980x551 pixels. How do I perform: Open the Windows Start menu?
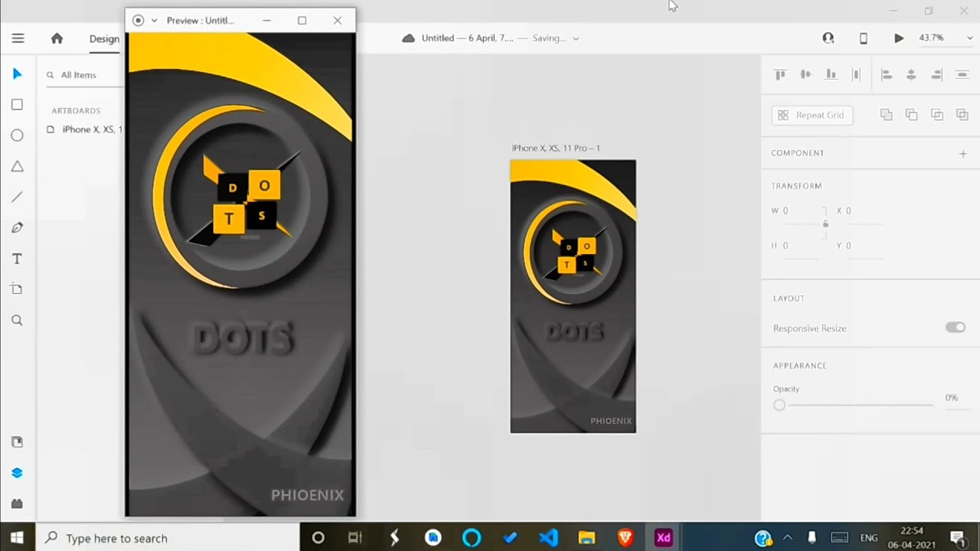[17, 538]
